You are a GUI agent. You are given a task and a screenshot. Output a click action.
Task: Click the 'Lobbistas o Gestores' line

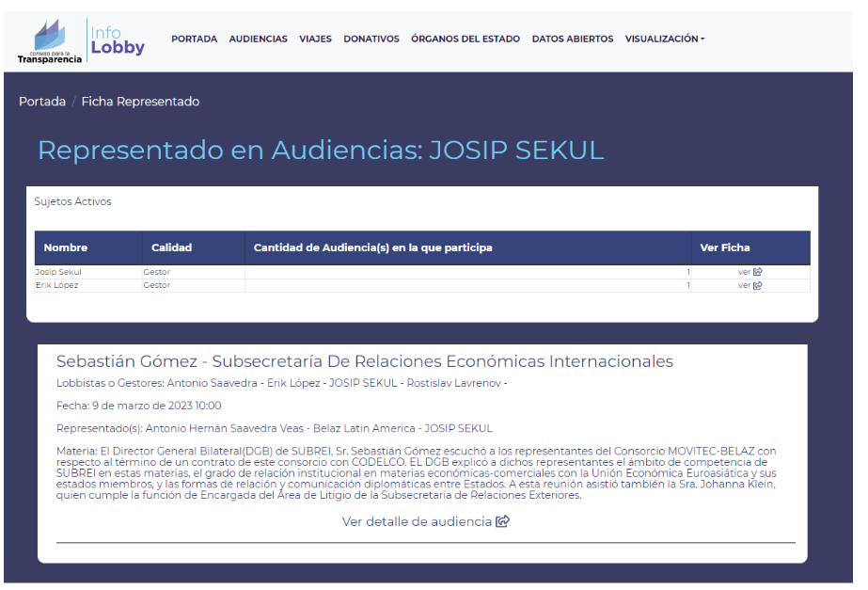point(282,383)
